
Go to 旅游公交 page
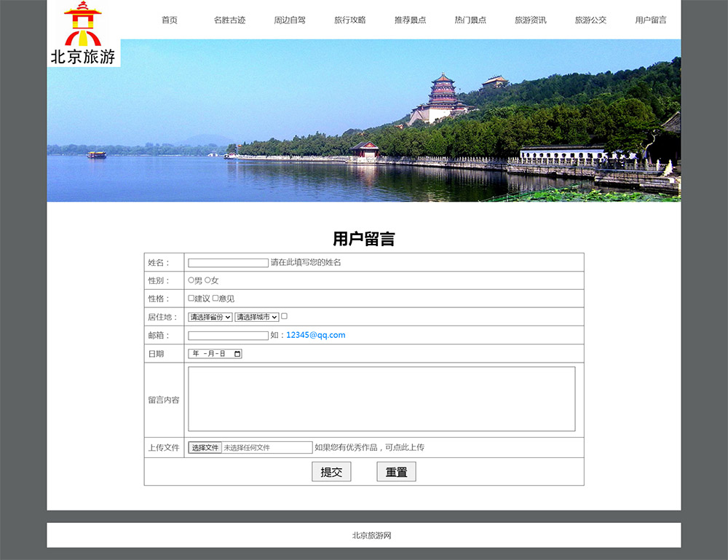(x=590, y=20)
